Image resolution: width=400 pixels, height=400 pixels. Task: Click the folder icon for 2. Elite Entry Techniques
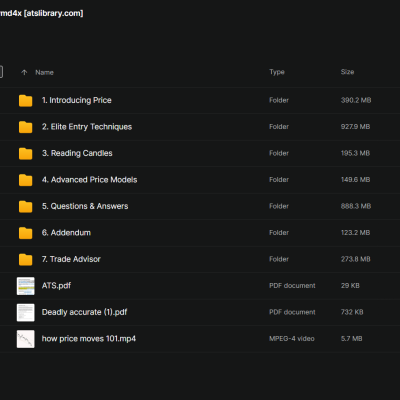[25, 127]
